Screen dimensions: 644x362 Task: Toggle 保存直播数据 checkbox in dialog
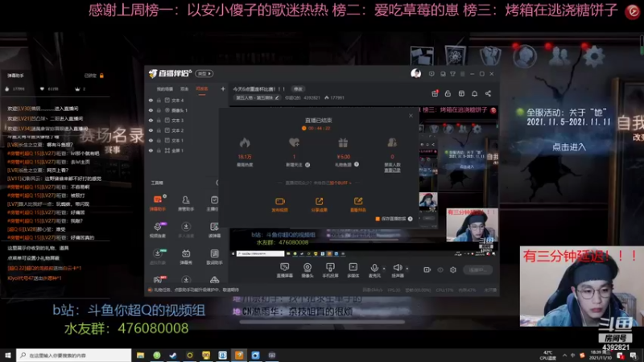(378, 219)
